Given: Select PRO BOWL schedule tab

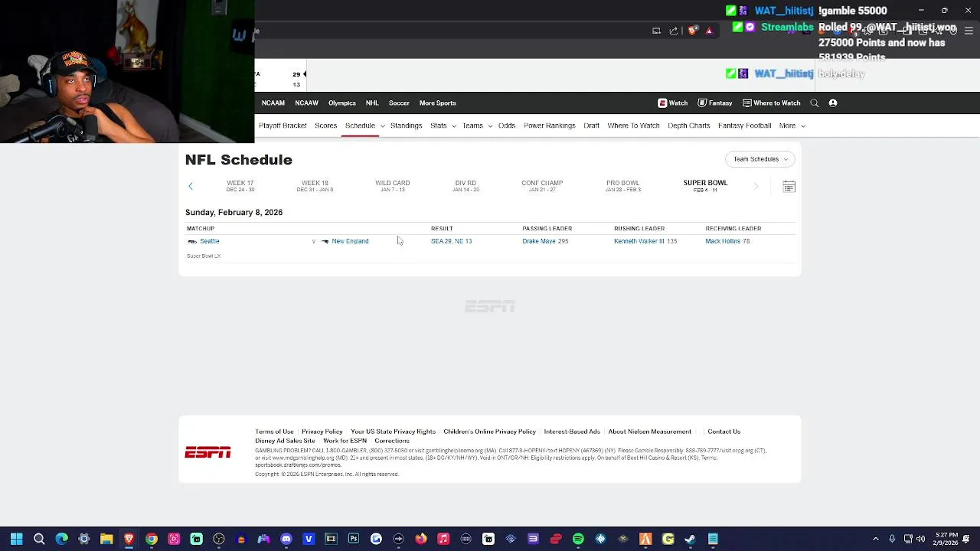Looking at the screenshot, I should tap(622, 186).
